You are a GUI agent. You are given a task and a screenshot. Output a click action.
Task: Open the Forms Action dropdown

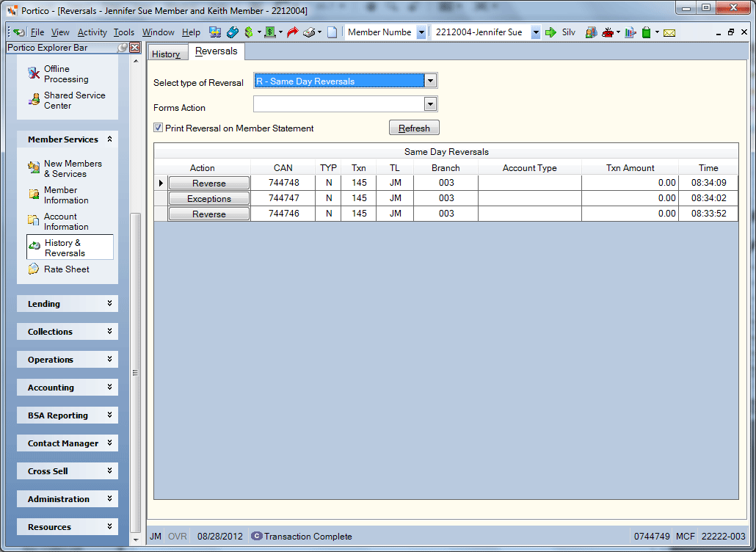click(x=431, y=104)
